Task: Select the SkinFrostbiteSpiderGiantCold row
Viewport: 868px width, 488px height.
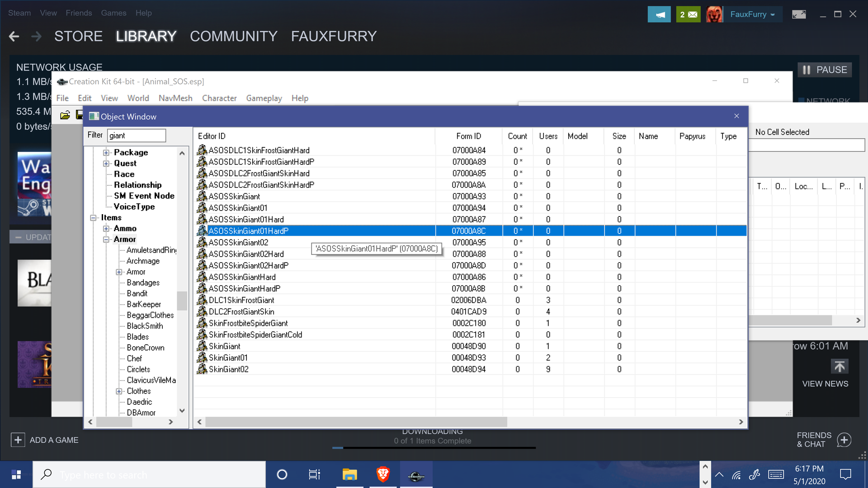Action: tap(470, 335)
